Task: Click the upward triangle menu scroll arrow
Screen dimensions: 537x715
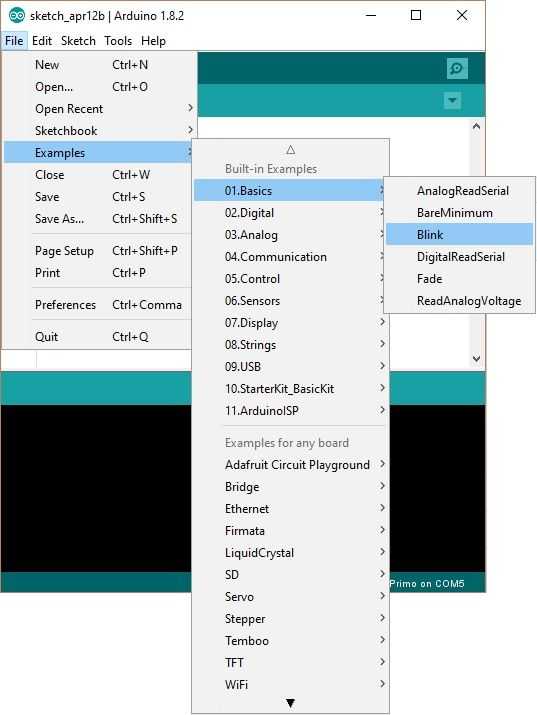Action: [x=290, y=150]
